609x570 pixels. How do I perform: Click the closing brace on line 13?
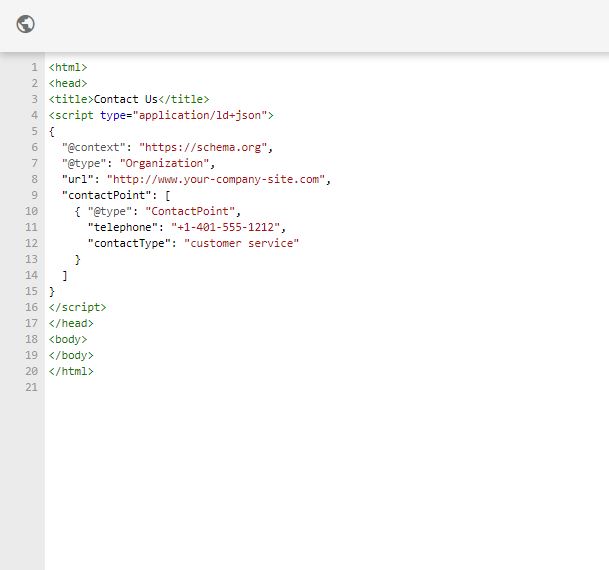pos(78,259)
